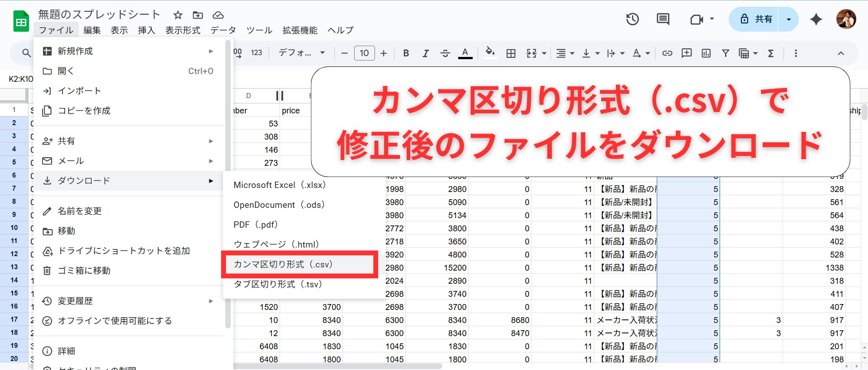Screen dimensions: 868x370
Task: Open the fill color paint bucket
Action: [490, 53]
